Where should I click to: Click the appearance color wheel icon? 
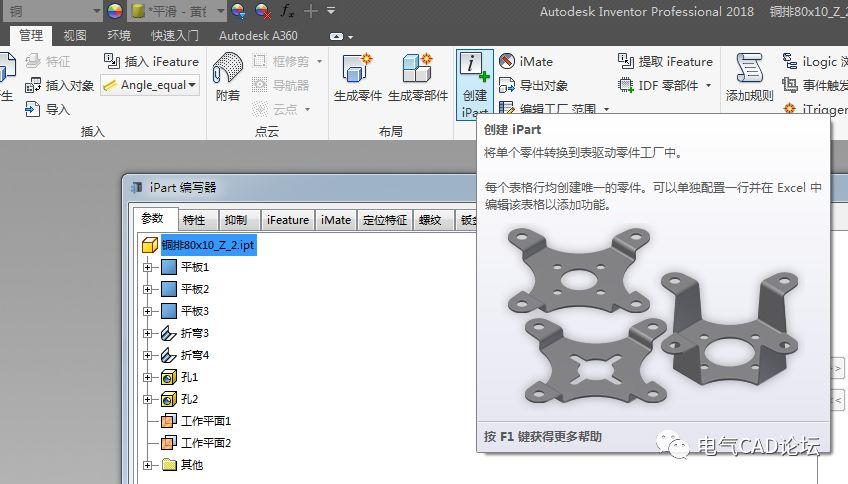pyautogui.click(x=115, y=11)
